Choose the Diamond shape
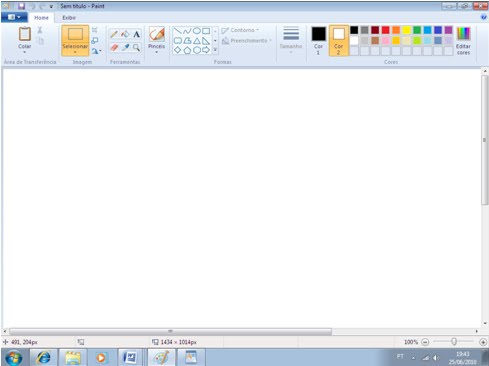 click(x=178, y=50)
